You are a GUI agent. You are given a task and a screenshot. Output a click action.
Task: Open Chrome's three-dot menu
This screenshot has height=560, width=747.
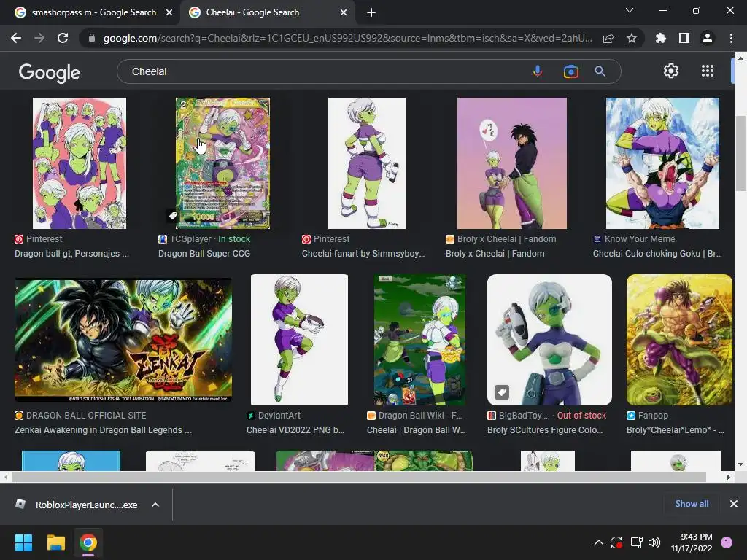[731, 38]
